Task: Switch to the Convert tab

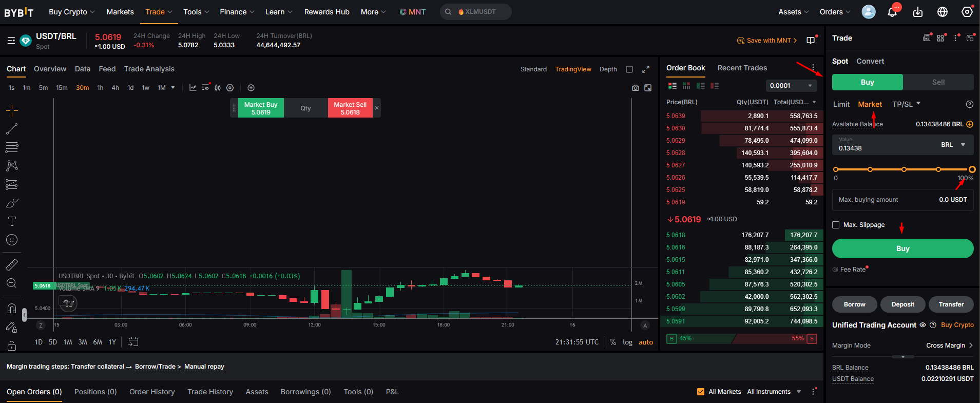Action: coord(870,61)
